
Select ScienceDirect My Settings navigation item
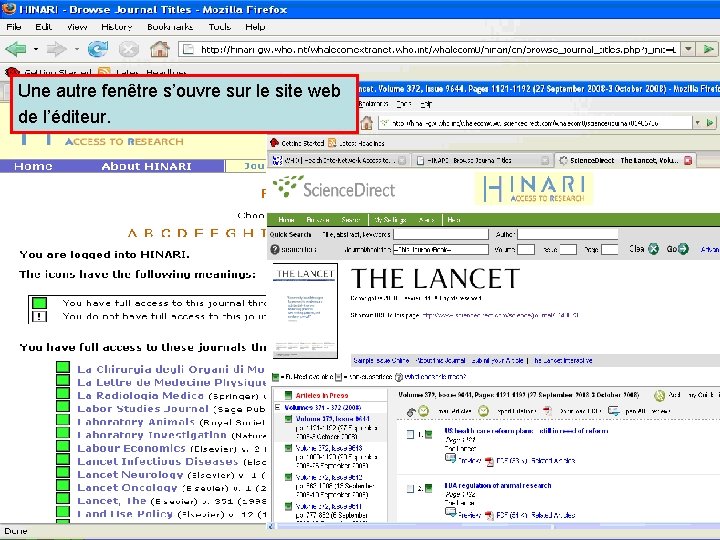coord(390,220)
